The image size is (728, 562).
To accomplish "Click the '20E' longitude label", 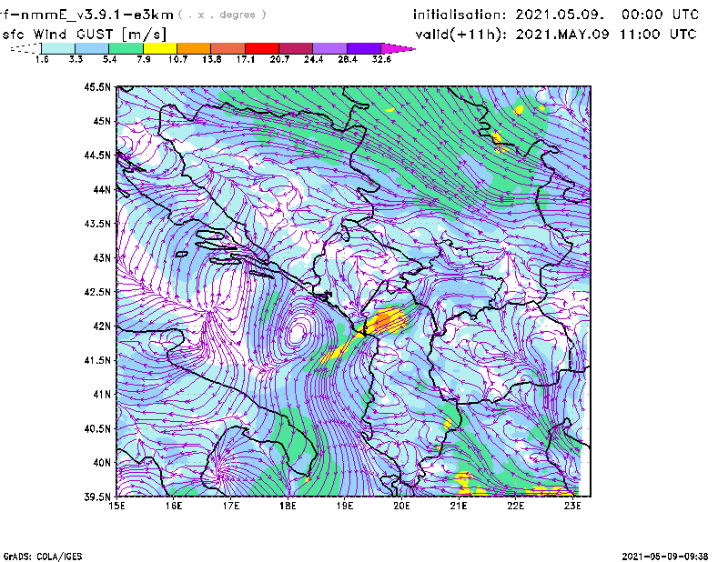I will point(401,506).
